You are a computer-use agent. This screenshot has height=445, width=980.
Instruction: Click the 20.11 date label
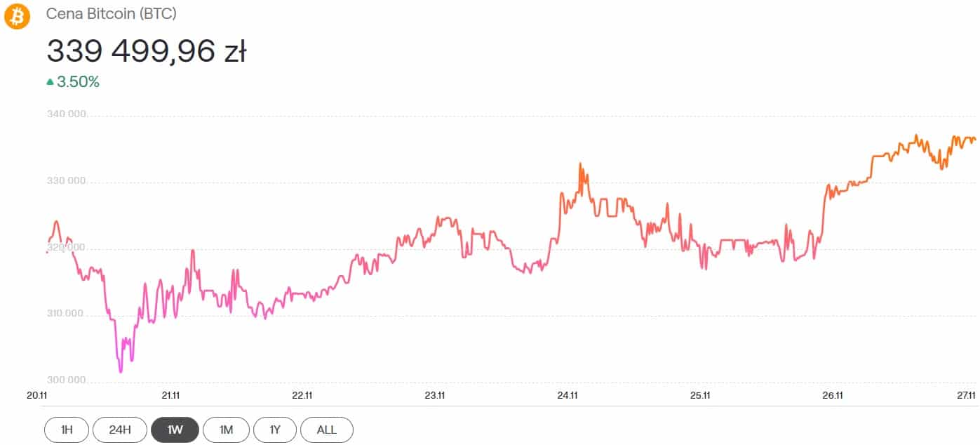point(36,395)
